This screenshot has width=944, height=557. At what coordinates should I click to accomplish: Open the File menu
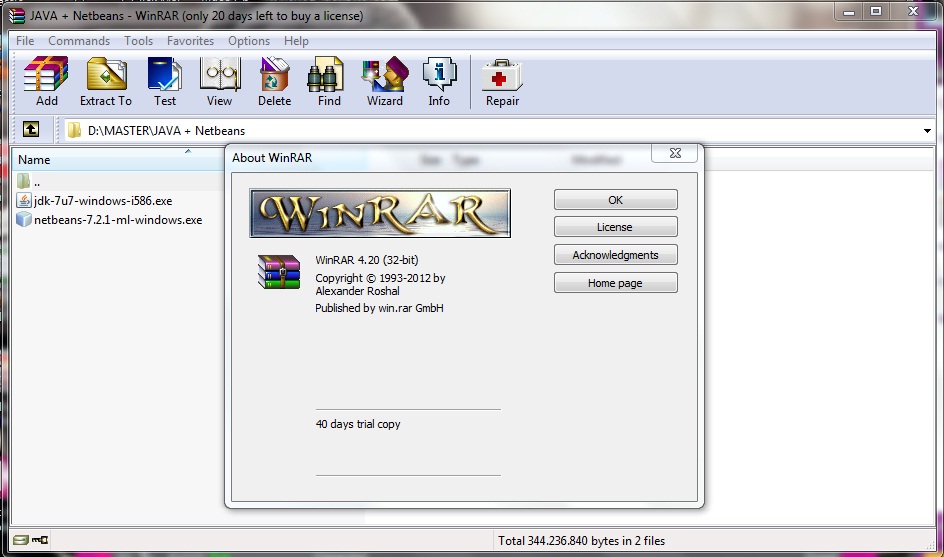coord(25,41)
